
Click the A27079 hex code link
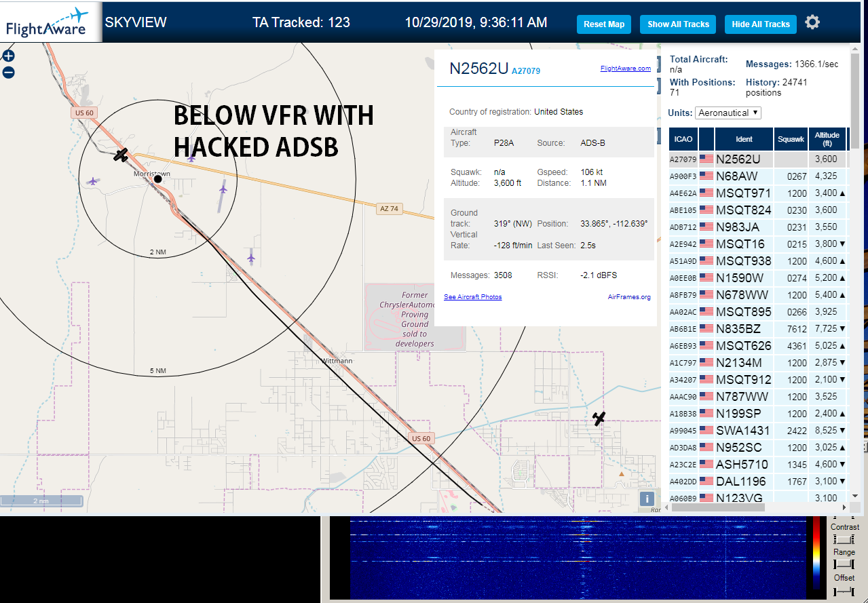click(x=526, y=71)
